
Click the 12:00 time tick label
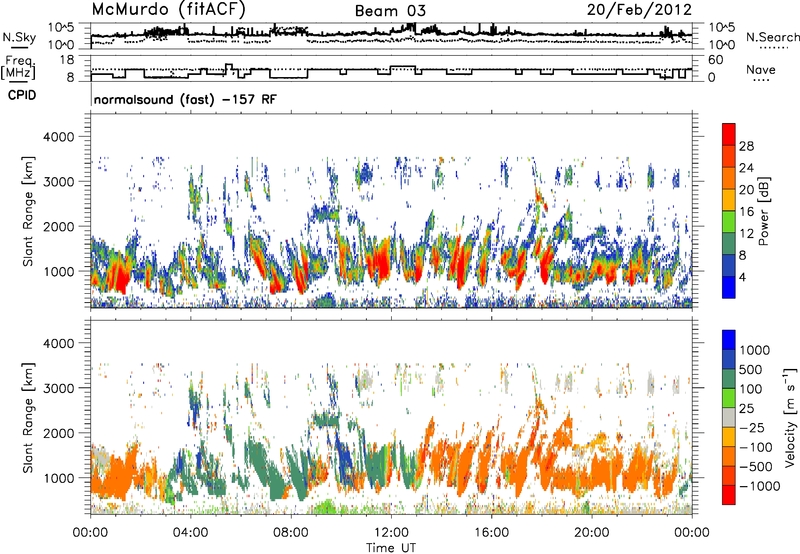point(391,533)
